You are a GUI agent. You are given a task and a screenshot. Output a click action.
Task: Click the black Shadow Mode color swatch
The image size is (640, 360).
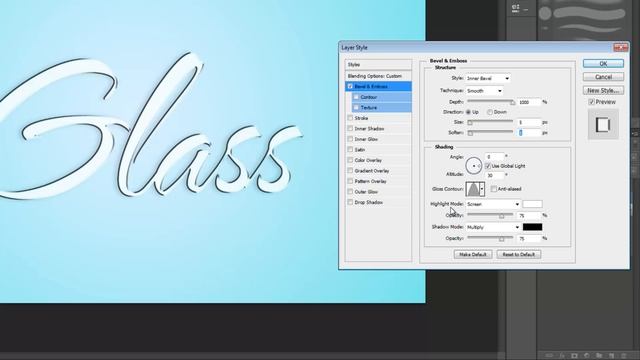tap(533, 227)
